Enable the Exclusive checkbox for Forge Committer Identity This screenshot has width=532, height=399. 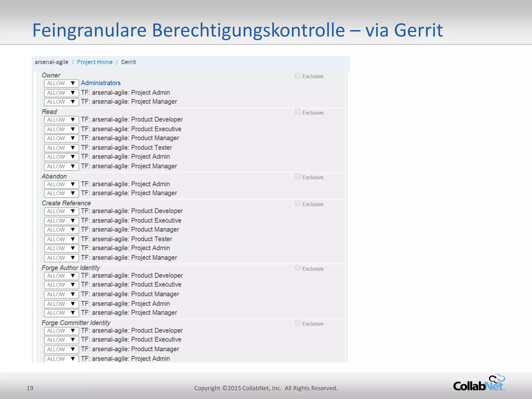tap(298, 323)
